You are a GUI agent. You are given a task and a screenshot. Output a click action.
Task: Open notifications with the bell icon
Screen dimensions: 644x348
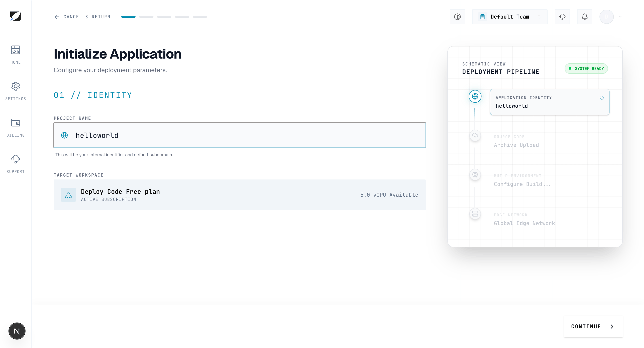(584, 17)
